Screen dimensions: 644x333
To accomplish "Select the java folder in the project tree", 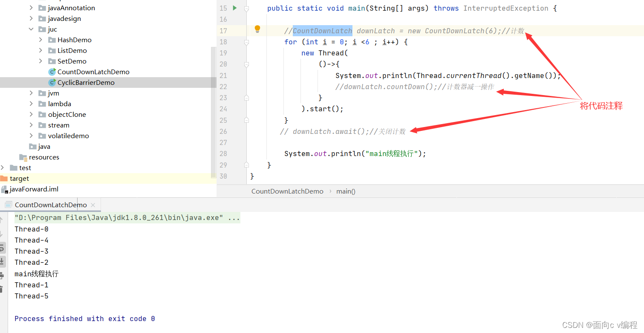I will pyautogui.click(x=44, y=146).
